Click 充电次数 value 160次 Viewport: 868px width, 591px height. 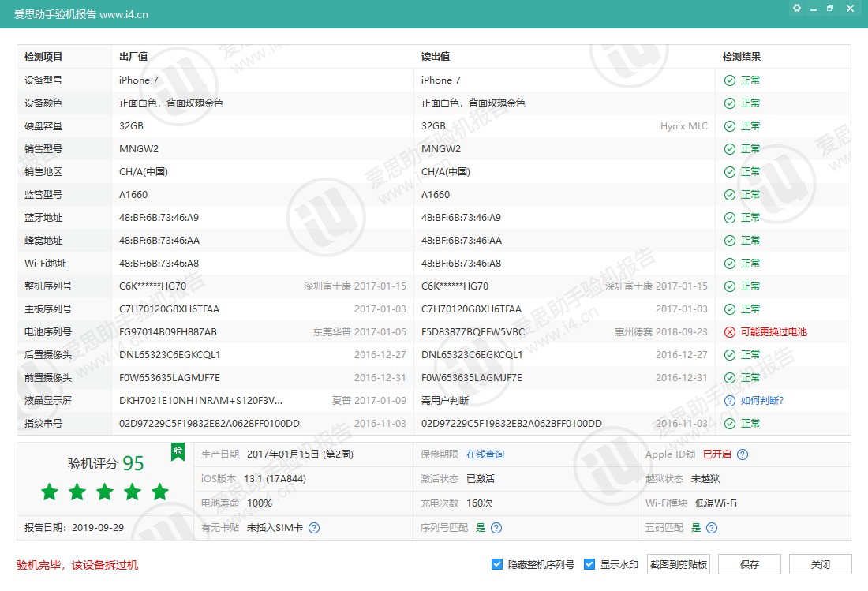480,503
